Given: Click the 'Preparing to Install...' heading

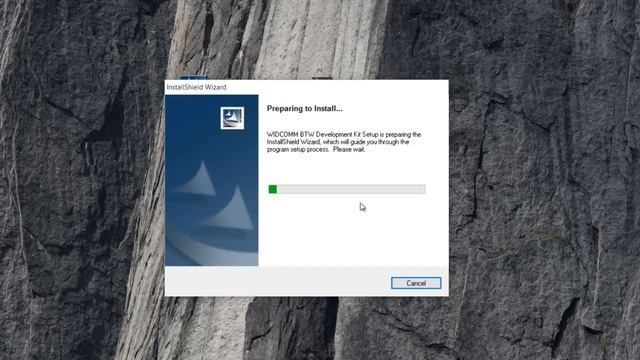Looking at the screenshot, I should (304, 109).
